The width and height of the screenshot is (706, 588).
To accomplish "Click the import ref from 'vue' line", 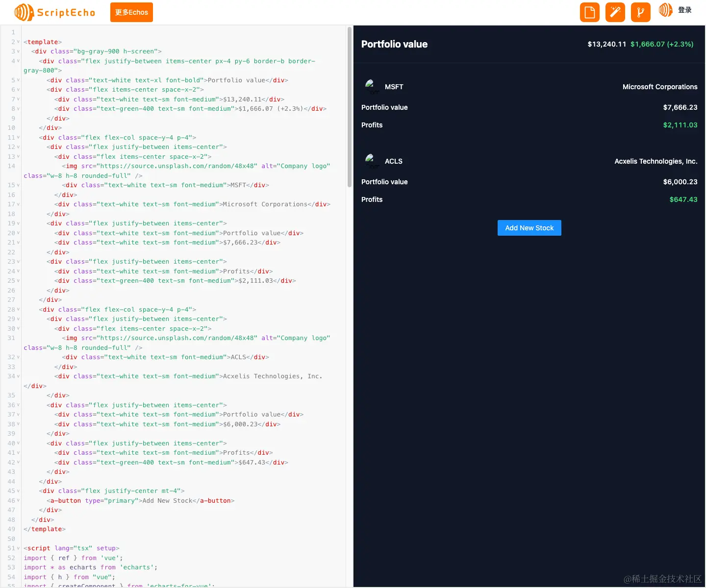I will 74,558.
